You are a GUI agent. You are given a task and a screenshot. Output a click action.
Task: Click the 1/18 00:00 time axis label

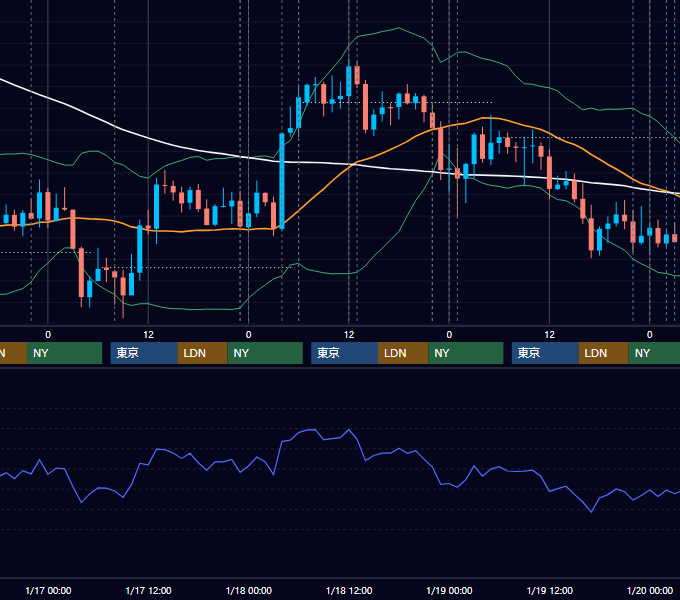(248, 590)
